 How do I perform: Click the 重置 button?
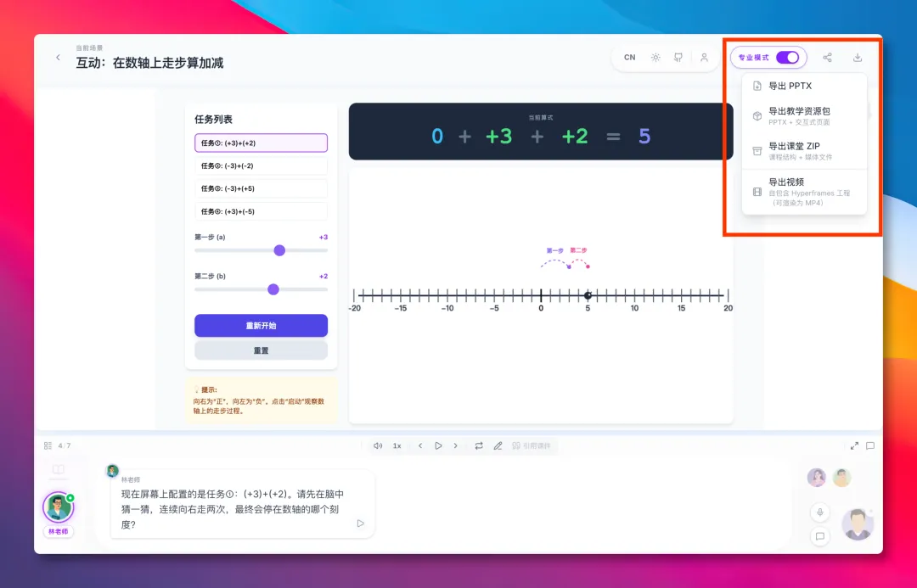click(x=261, y=350)
